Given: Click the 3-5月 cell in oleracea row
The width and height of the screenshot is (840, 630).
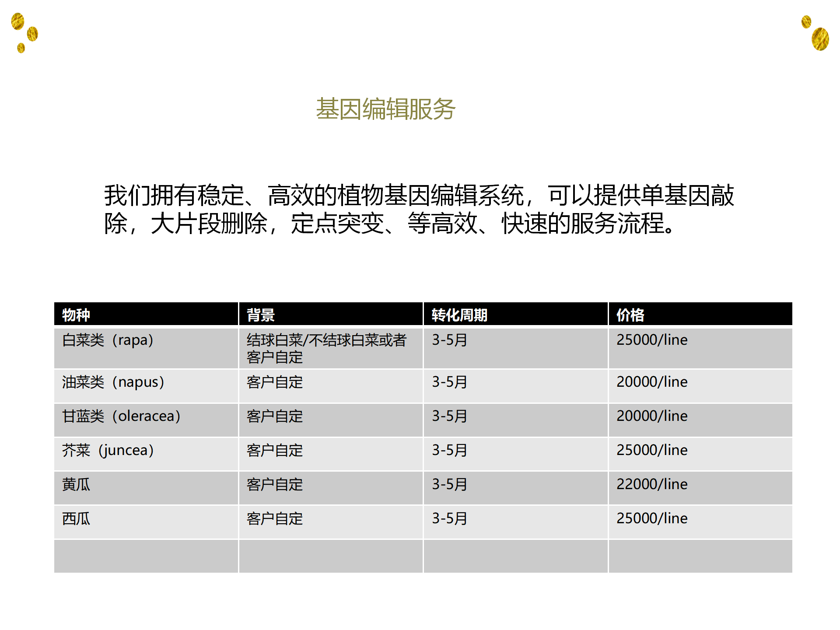Looking at the screenshot, I should click(x=516, y=420).
